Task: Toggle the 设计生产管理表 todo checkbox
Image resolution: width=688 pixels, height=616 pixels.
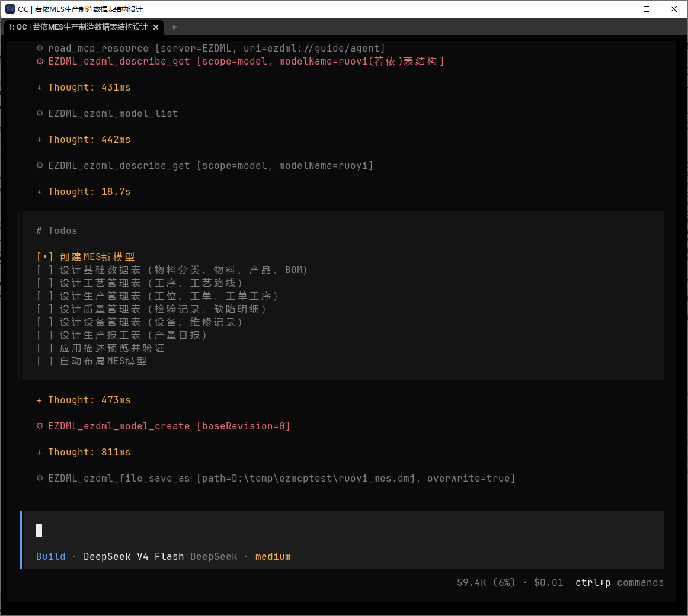Action: click(x=45, y=296)
